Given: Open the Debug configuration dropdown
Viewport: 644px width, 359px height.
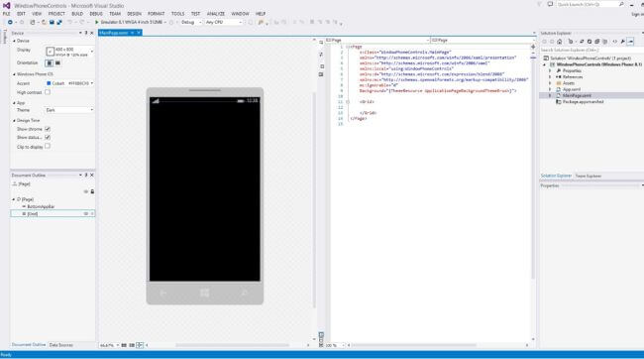Looking at the screenshot, I should [191, 22].
